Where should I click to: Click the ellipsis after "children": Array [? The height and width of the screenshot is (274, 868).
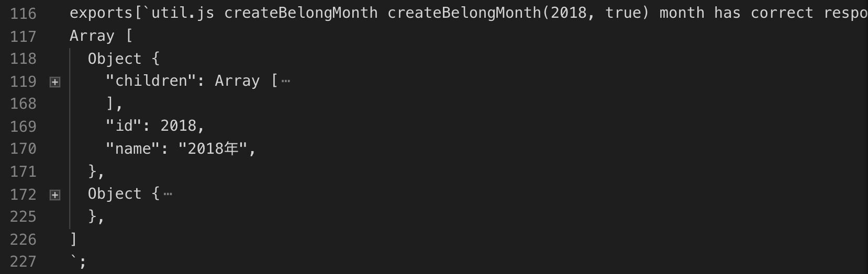click(285, 81)
